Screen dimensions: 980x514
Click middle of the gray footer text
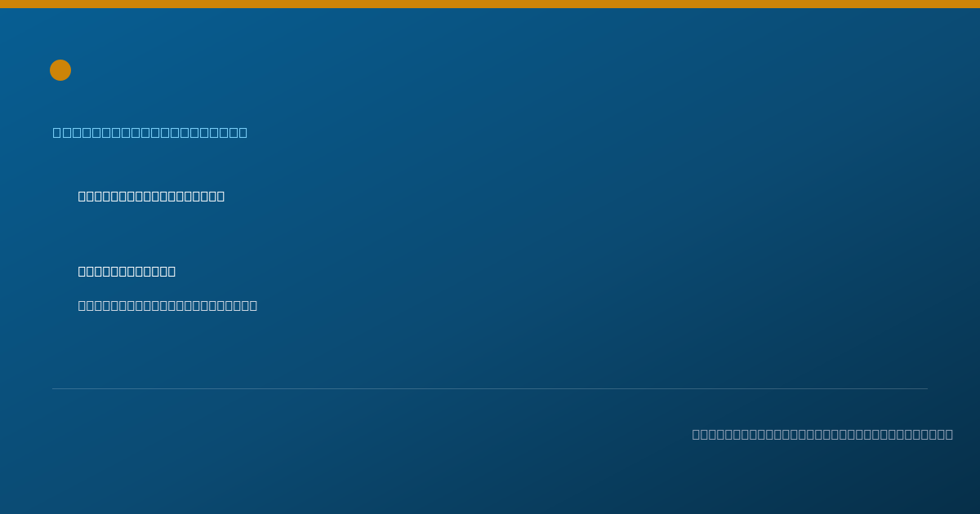point(822,434)
